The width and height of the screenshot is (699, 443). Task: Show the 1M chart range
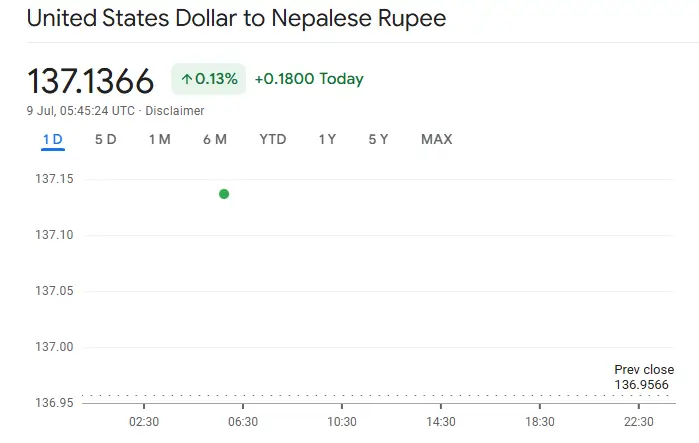point(159,139)
